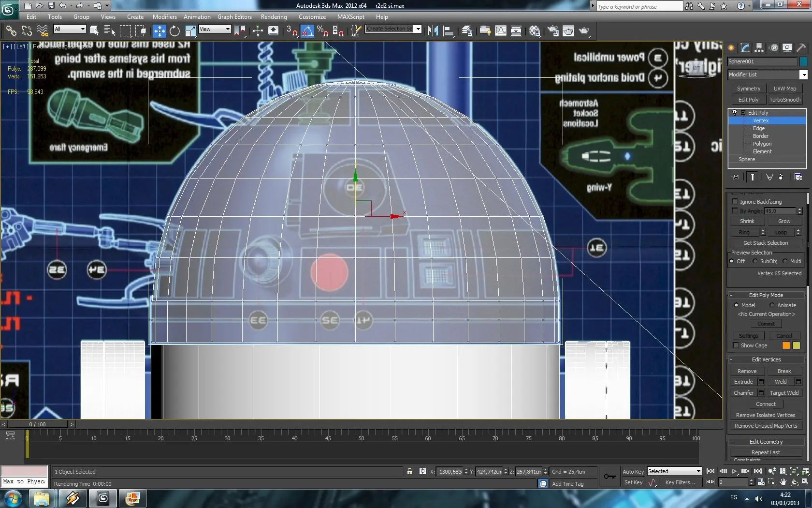
Task: Click the Symmetry modifier button
Action: 748,89
